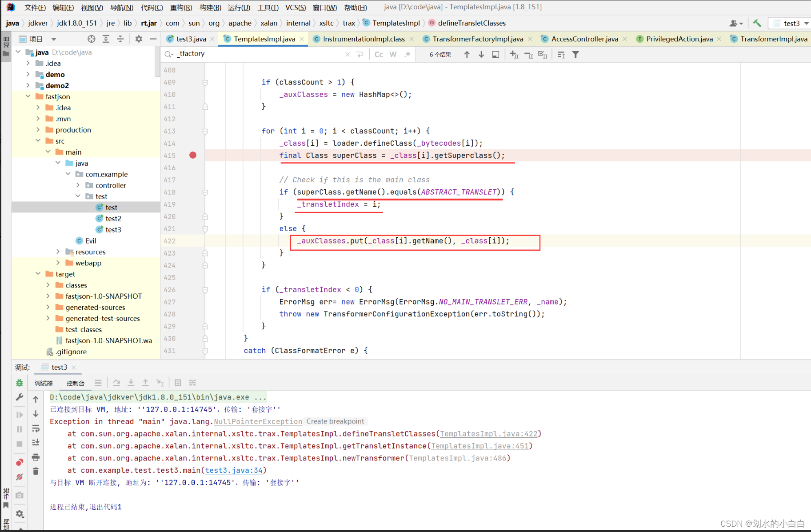Click the wrench modify run configuration icon
This screenshot has height=532, width=811.
tap(20, 397)
